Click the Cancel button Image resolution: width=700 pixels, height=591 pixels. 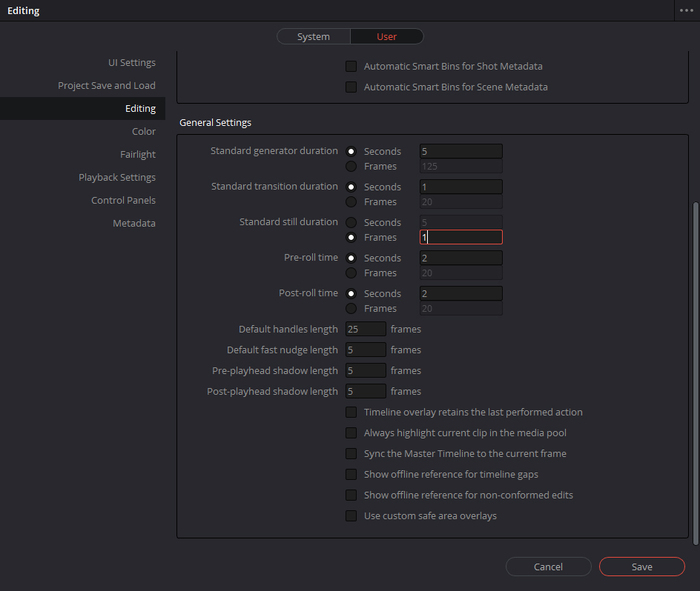548,567
